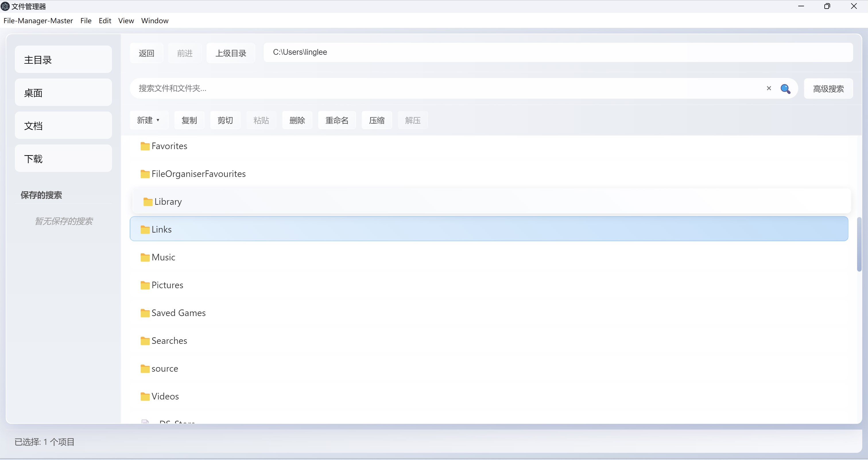The height and width of the screenshot is (460, 868).
Task: Clear search with the X icon
Action: click(x=769, y=88)
